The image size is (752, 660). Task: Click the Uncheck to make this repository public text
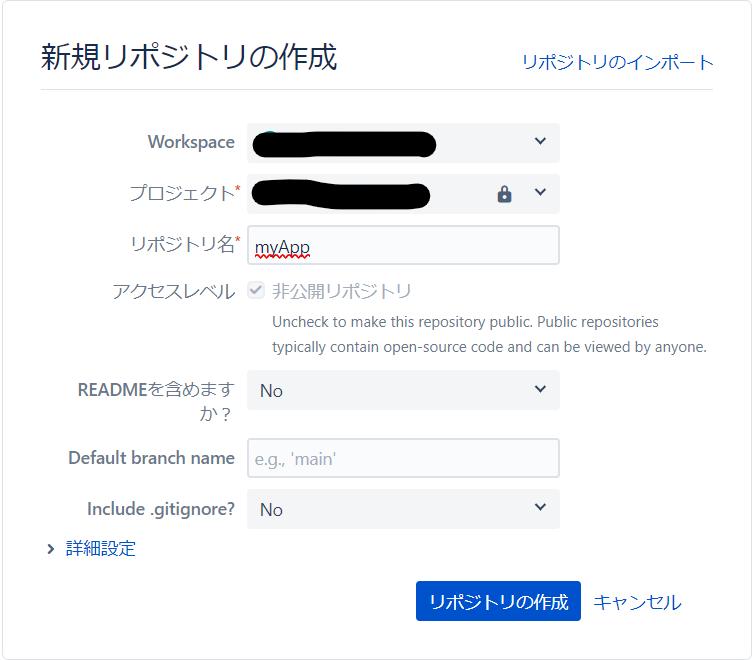pos(489,334)
